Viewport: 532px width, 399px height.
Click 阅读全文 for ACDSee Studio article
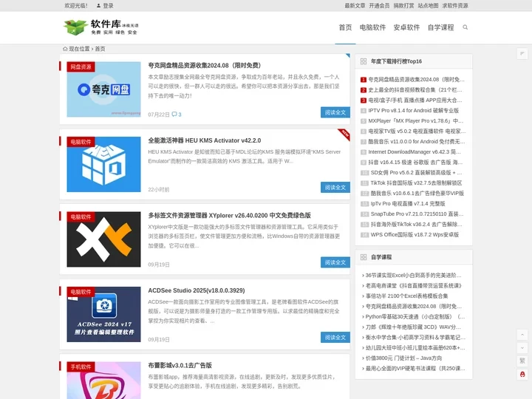[335, 337]
